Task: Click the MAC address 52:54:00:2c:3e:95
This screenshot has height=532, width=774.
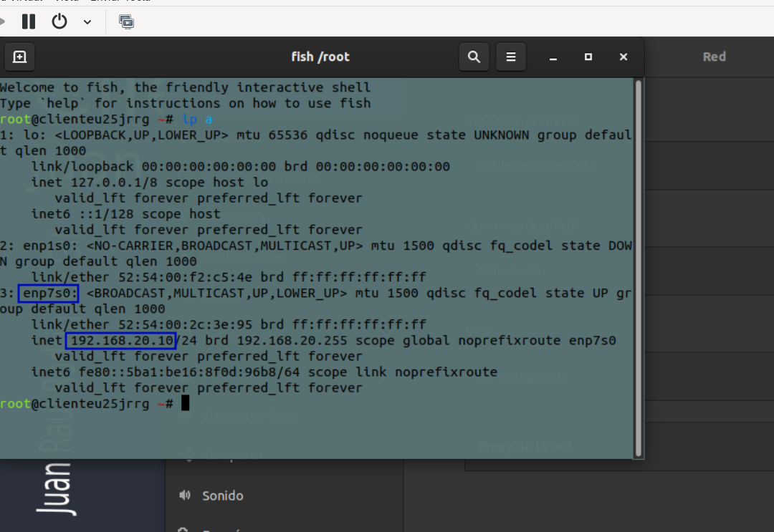Action: click(x=185, y=324)
